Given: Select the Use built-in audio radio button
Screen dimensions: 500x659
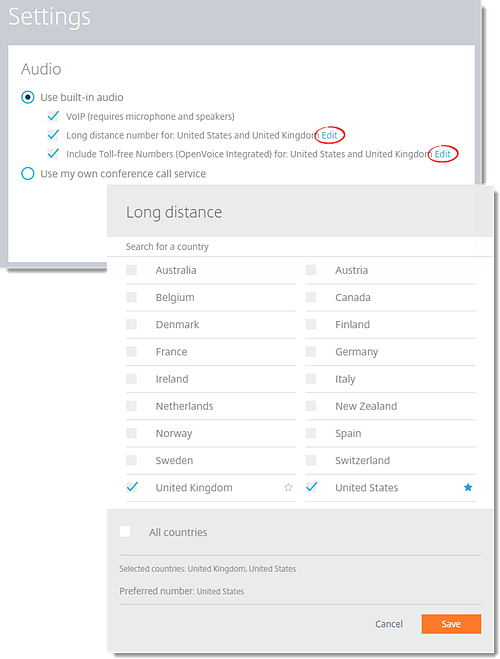Looking at the screenshot, I should [28, 98].
